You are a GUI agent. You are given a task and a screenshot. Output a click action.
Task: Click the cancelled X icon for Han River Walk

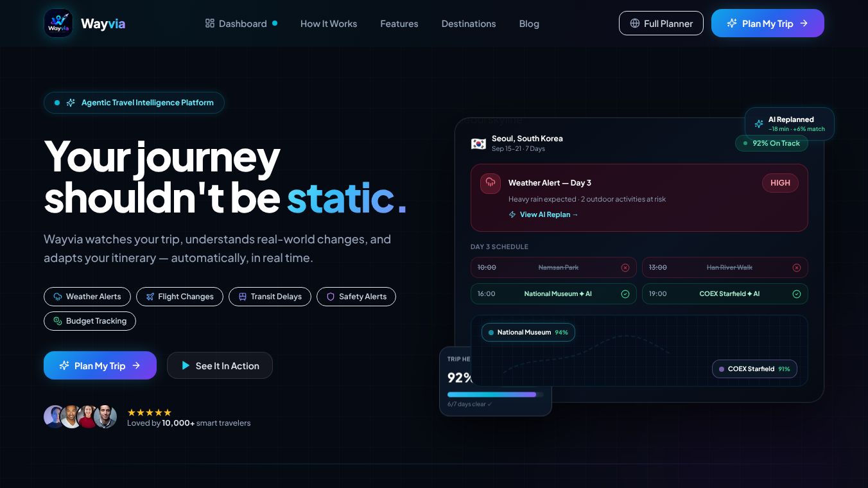tap(797, 267)
